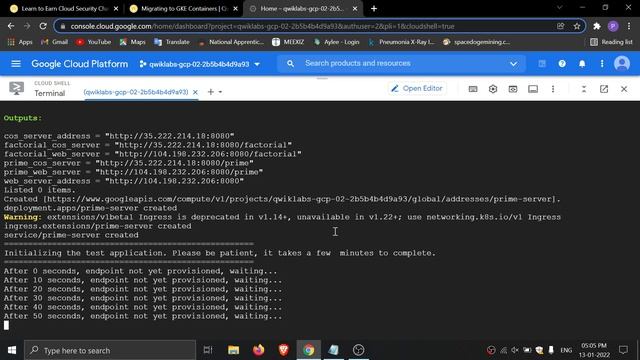Screen dimensions: 640x360
Task: Open the Aylee - Login bookmark
Action: (x=336, y=42)
